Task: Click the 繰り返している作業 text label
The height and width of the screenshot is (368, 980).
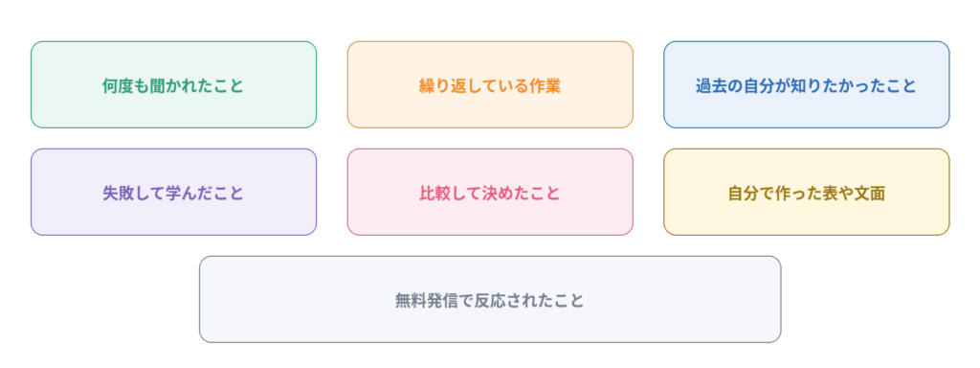Action: pyautogui.click(x=490, y=85)
